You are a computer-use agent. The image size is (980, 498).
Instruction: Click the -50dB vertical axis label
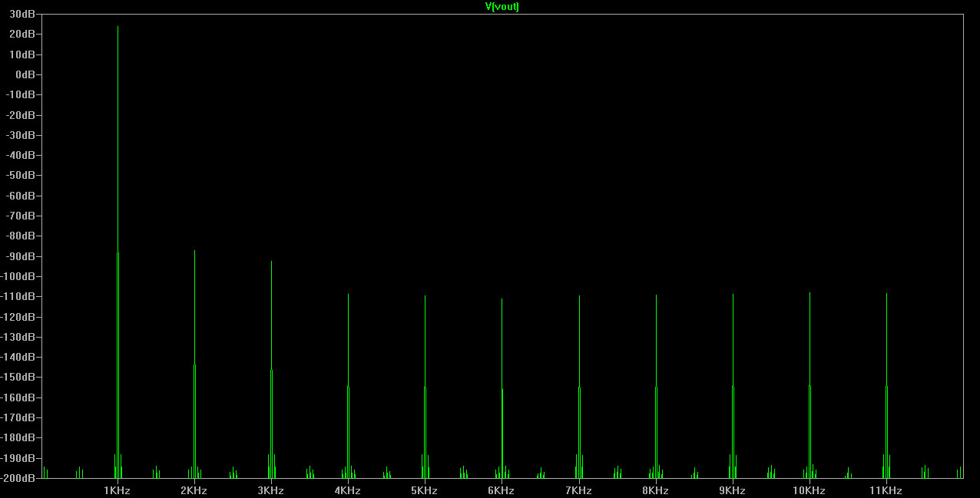click(x=21, y=176)
